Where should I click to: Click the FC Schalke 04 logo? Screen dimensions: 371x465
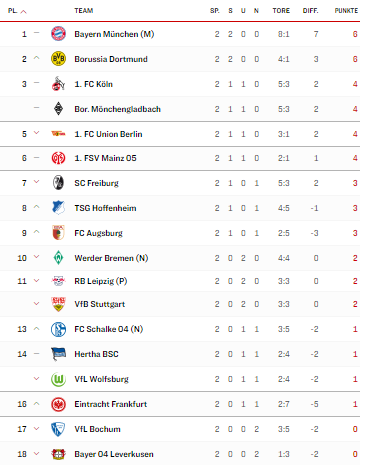(x=58, y=329)
